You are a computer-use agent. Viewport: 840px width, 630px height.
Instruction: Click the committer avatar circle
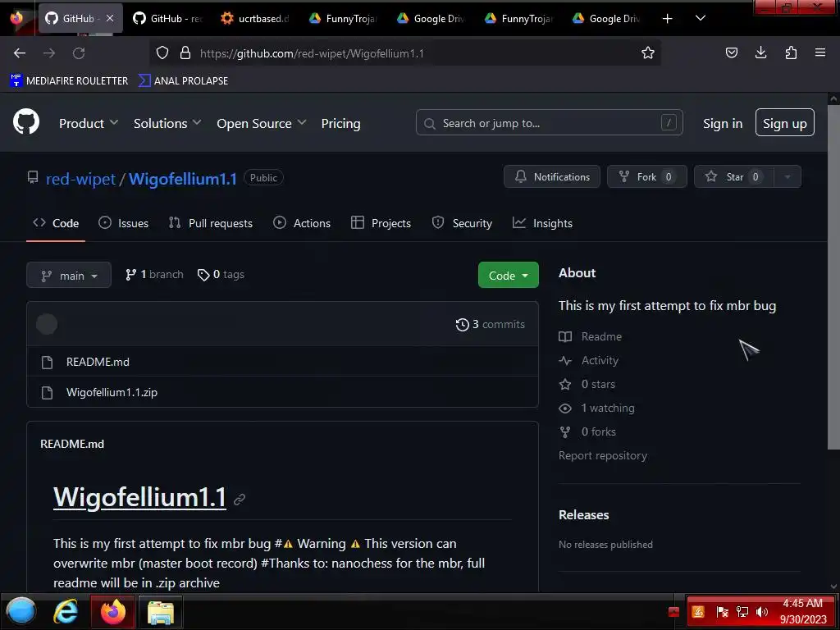coord(47,324)
